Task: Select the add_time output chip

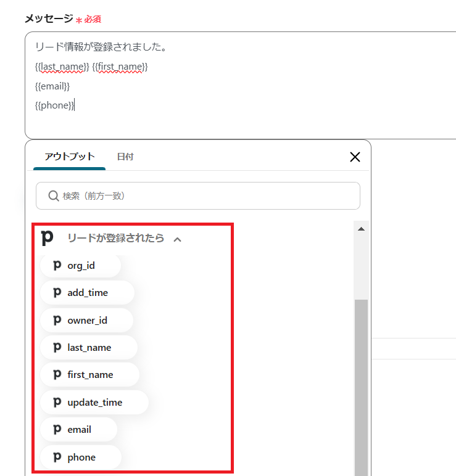Action: click(x=88, y=293)
